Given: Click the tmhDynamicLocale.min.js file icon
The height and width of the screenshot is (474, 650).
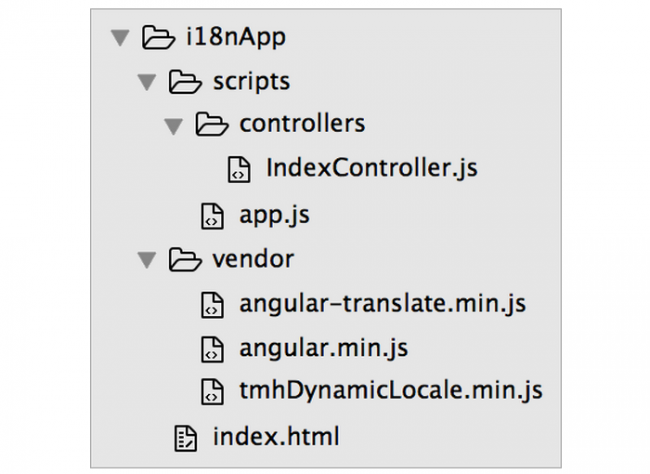Looking at the screenshot, I should pyautogui.click(x=212, y=391).
